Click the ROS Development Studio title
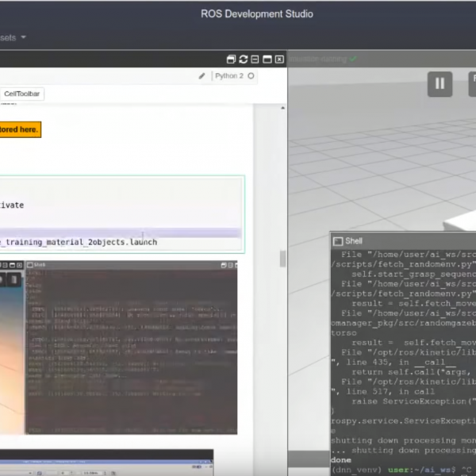Screen dimensions: 476x476 pos(257,14)
